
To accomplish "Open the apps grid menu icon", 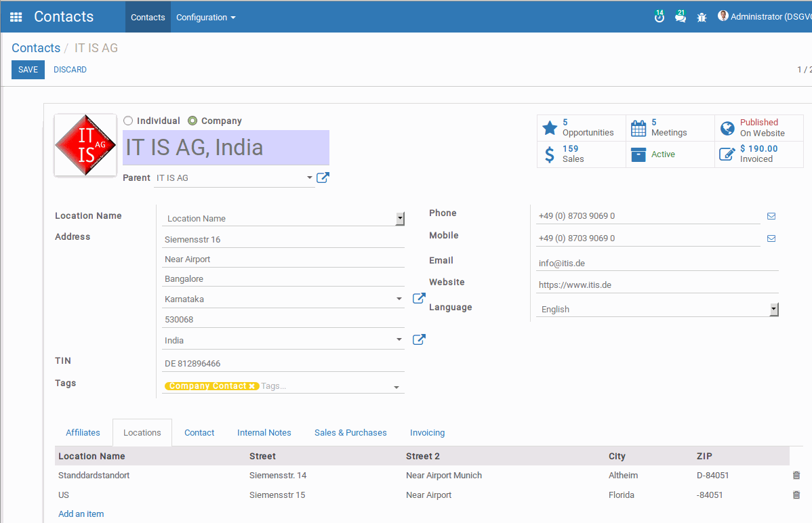I will click(16, 17).
